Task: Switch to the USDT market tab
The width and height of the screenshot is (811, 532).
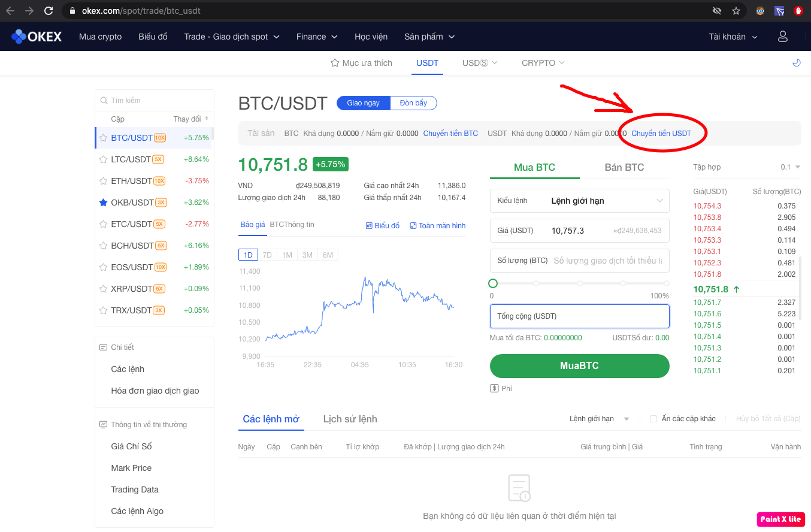Action: point(427,63)
